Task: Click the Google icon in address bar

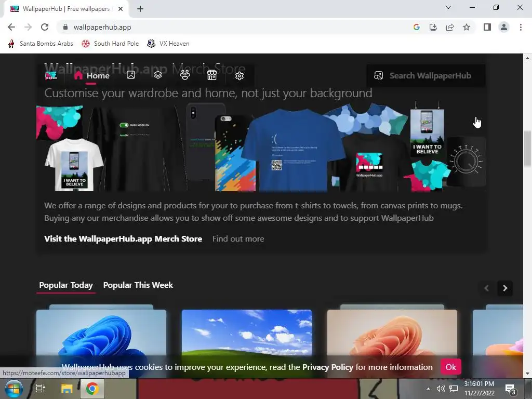Action: (417, 27)
